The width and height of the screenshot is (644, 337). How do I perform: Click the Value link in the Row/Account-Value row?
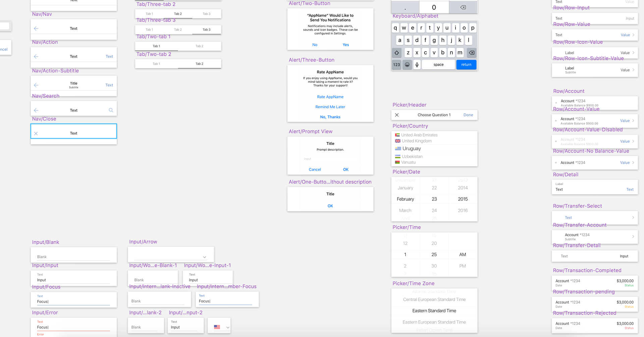tap(625, 121)
